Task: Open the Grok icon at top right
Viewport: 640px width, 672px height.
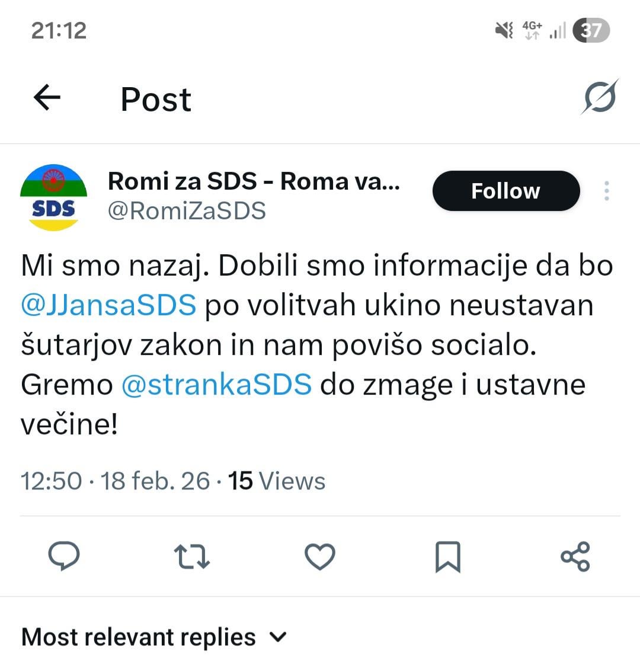Action: pyautogui.click(x=600, y=97)
